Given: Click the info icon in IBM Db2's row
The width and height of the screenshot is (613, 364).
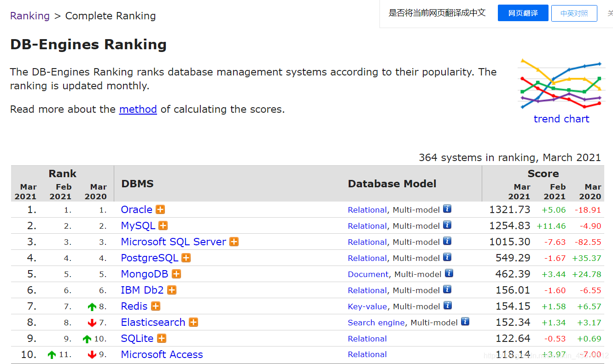Looking at the screenshot, I should tap(447, 289).
